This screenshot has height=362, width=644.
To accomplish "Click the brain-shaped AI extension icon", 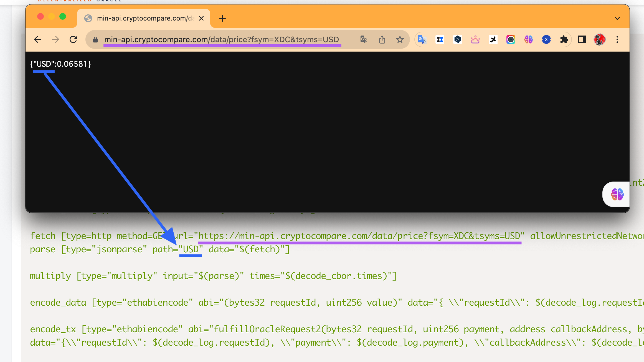I will (529, 39).
